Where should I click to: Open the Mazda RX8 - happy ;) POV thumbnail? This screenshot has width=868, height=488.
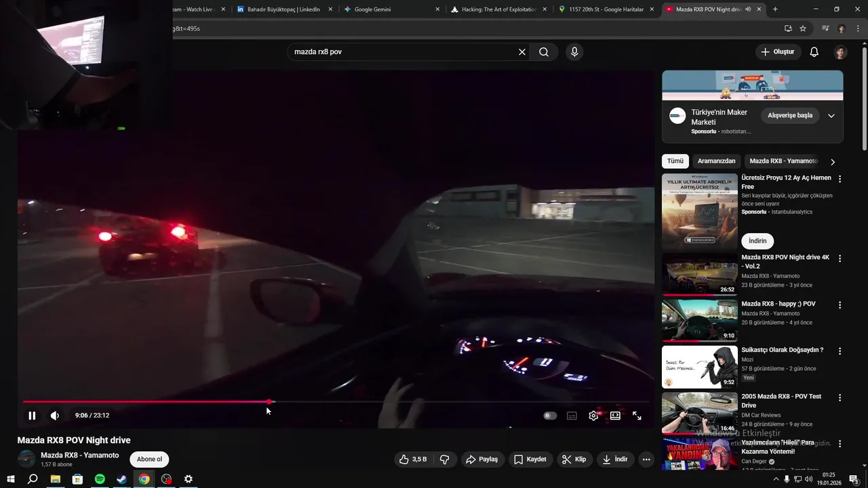[700, 321]
